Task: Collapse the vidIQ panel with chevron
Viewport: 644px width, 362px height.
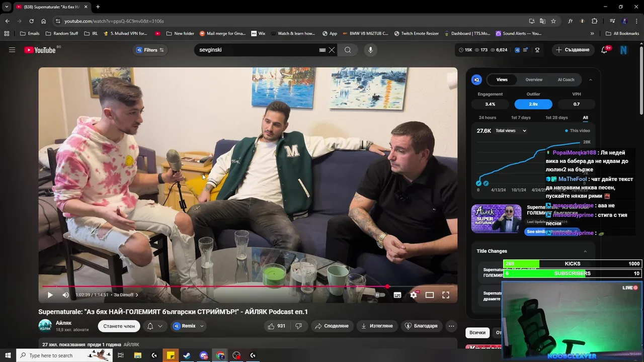Action: 591,79
